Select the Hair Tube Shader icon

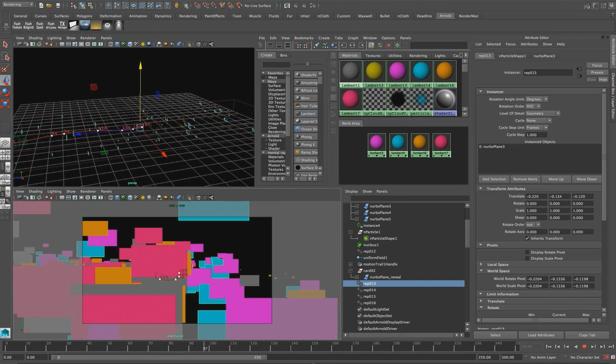pyautogui.click(x=308, y=106)
